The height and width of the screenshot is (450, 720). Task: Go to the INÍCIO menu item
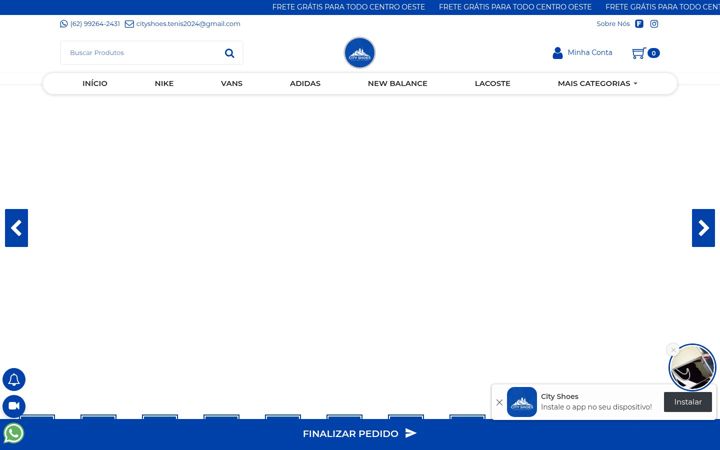(x=95, y=84)
